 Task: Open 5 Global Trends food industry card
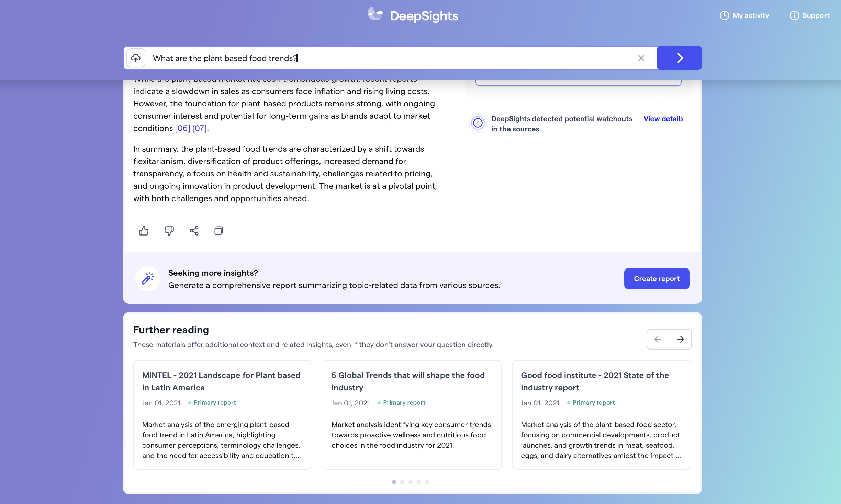[x=412, y=415]
